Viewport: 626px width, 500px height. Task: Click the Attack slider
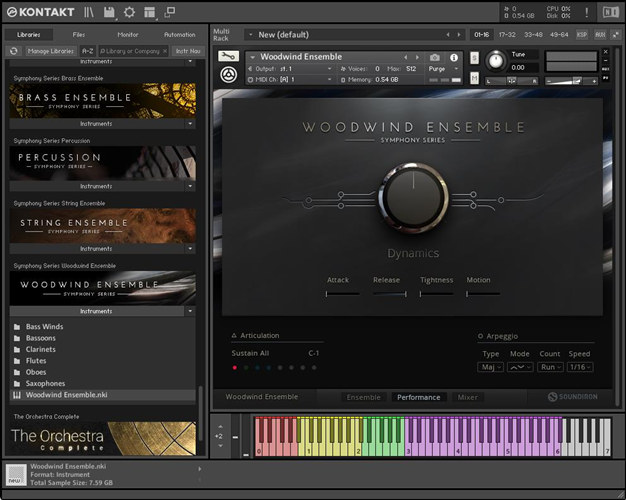click(x=343, y=294)
